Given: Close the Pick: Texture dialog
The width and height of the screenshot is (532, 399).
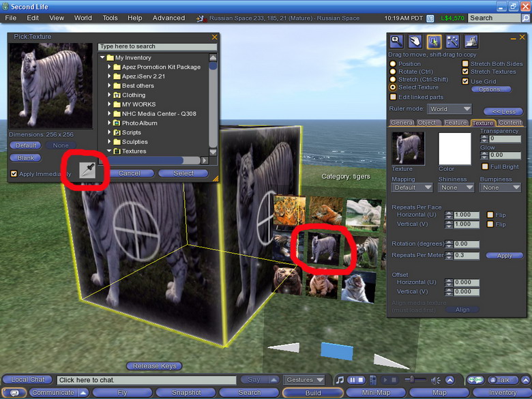Looking at the screenshot, I should [214, 37].
